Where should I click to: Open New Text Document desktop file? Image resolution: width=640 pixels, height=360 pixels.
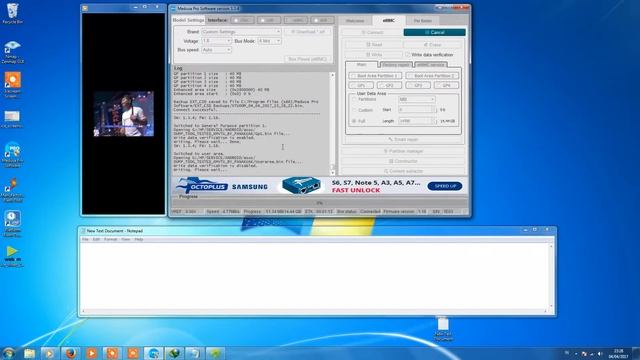pos(443,329)
